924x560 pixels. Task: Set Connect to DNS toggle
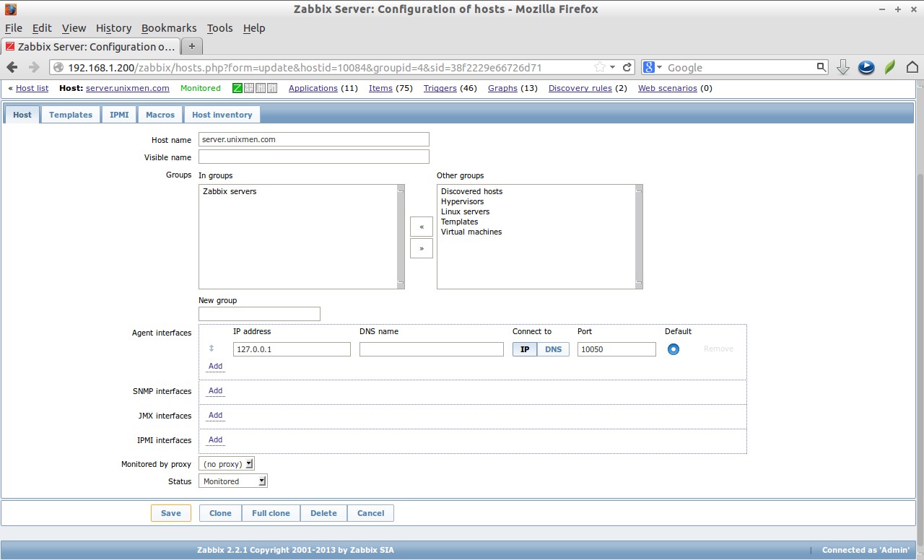[x=553, y=349]
